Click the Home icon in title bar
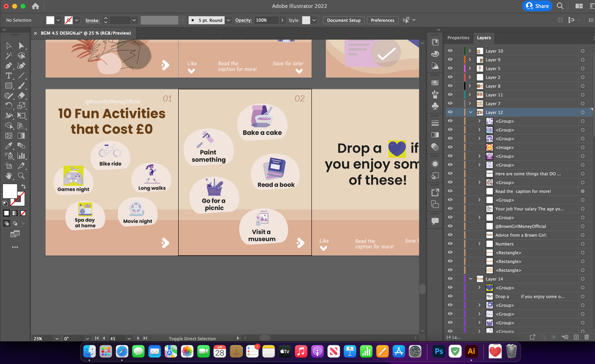Viewport: 595px width, 364px height. pyautogui.click(x=35, y=6)
